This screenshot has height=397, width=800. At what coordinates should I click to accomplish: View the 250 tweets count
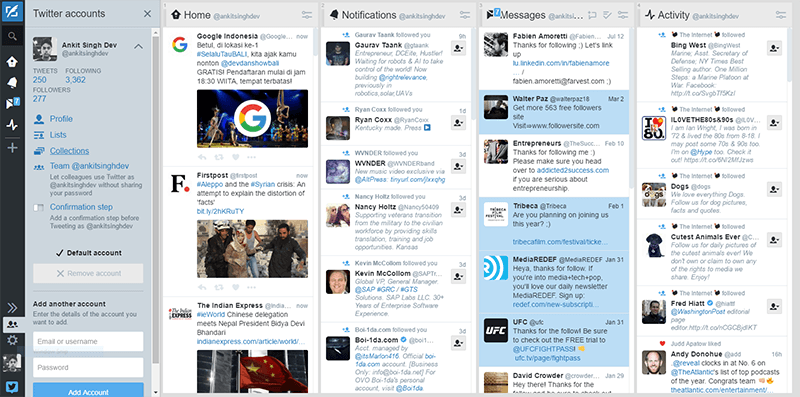pyautogui.click(x=40, y=80)
